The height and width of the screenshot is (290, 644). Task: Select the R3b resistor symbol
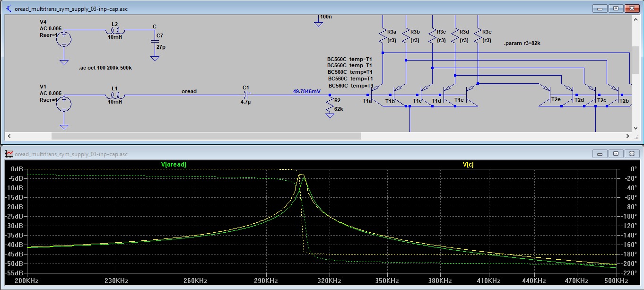406,36
